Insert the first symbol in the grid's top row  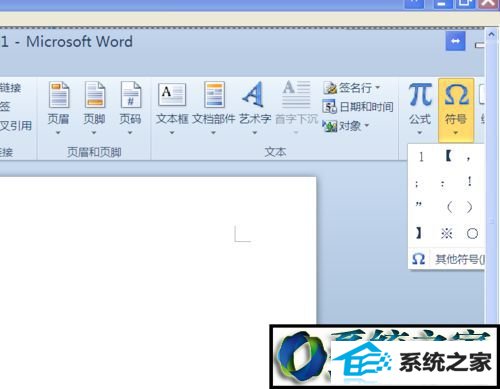click(421, 156)
